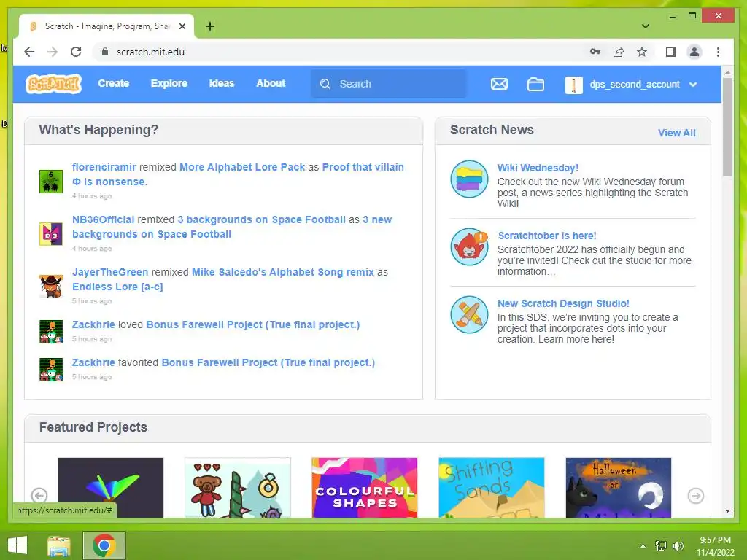This screenshot has height=560, width=747.
Task: Open Chrome tab search chevron
Action: 646,26
